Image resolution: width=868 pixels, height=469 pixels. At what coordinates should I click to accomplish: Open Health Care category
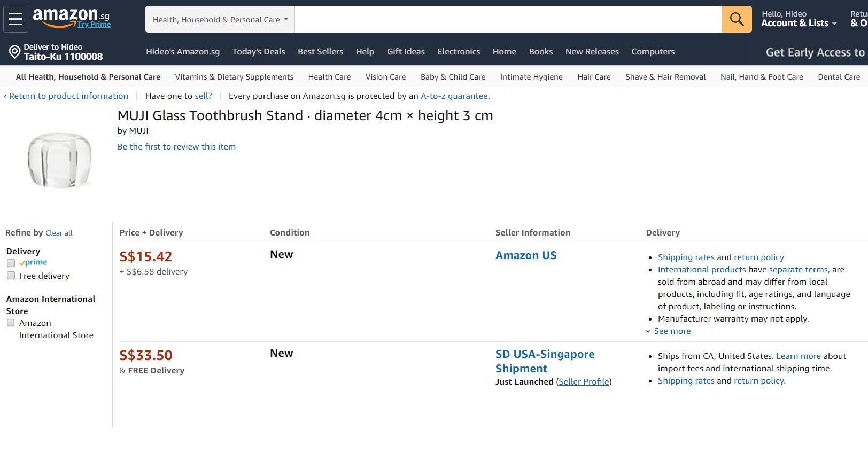[x=330, y=77]
